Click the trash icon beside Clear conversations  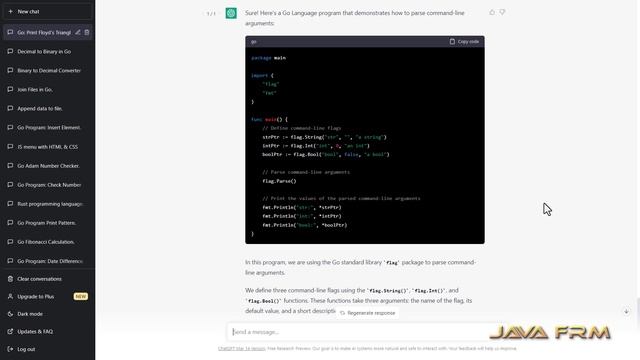pos(10,279)
